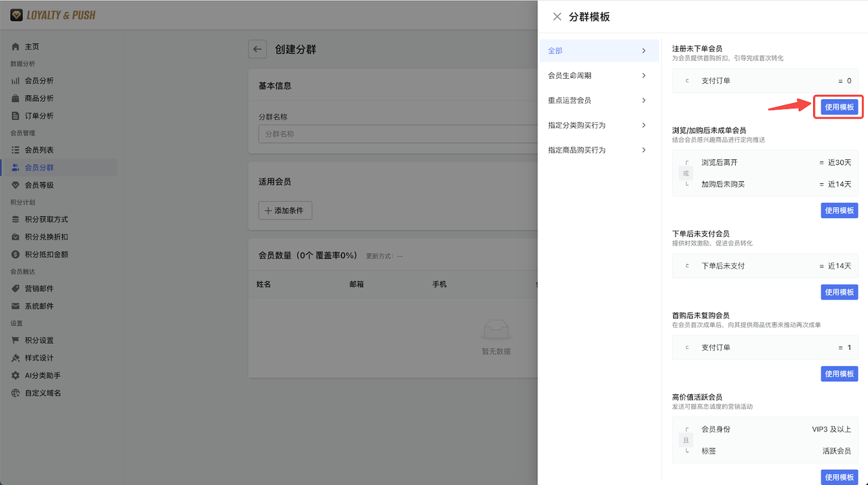Viewport: 868px width, 485px height.
Task: Click the 订单分析 document icon
Action: pos(16,116)
